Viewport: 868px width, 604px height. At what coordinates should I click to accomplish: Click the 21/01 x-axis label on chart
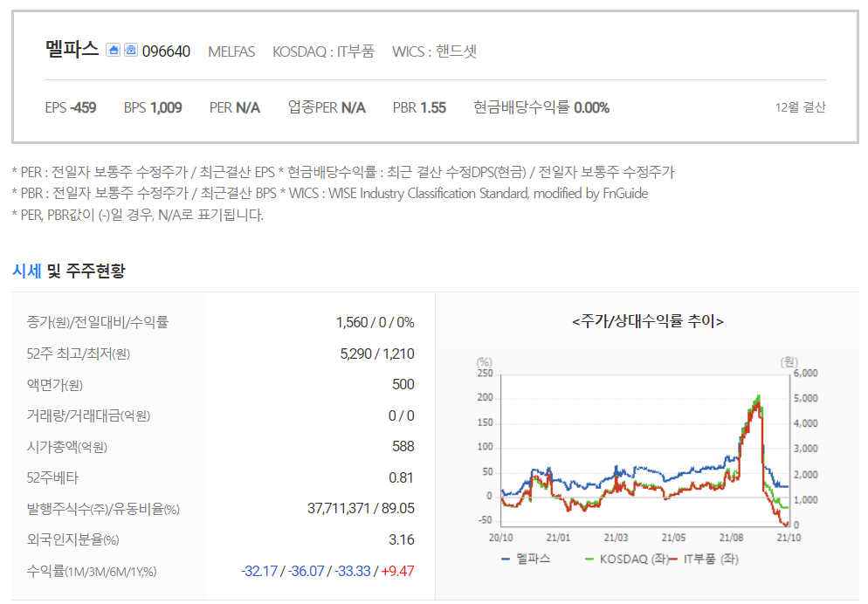click(558, 537)
